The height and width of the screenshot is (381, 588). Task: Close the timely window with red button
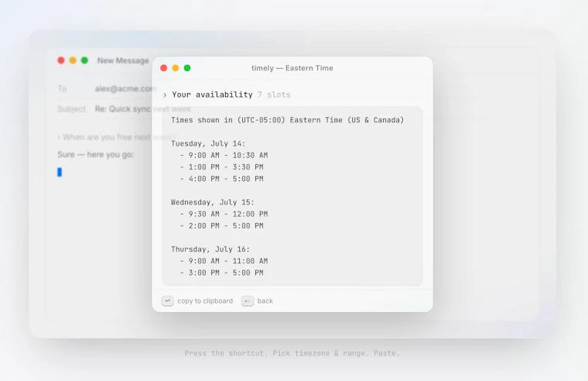tap(164, 68)
